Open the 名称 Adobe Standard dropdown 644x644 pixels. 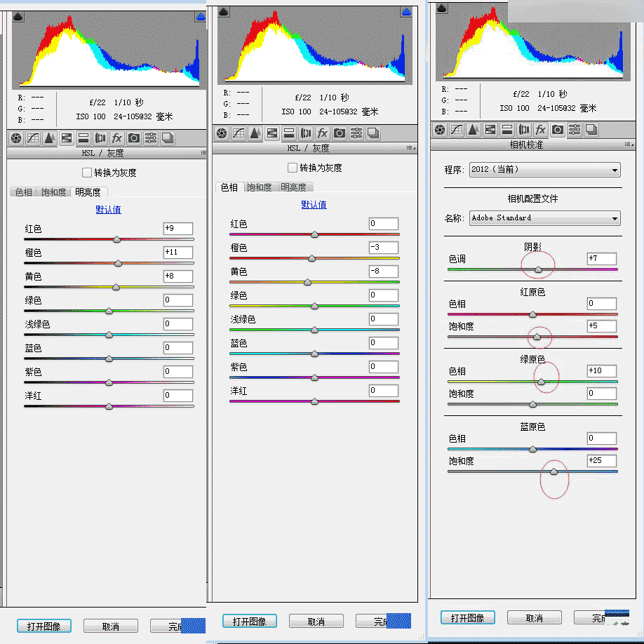[x=544, y=218]
